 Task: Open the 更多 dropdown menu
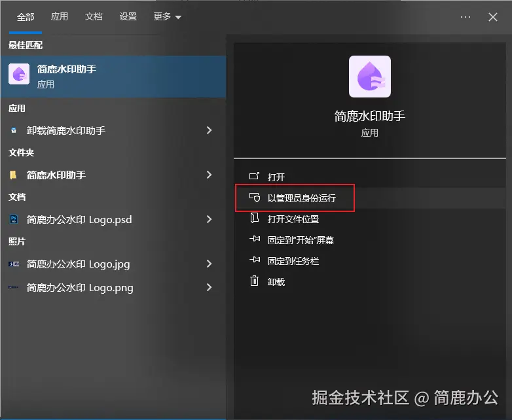click(167, 16)
